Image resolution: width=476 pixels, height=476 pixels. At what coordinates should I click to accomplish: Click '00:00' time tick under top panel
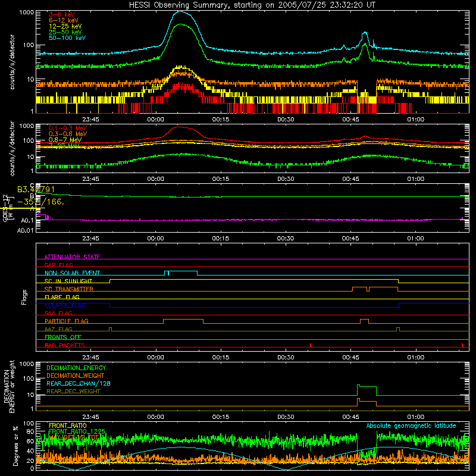pos(155,120)
